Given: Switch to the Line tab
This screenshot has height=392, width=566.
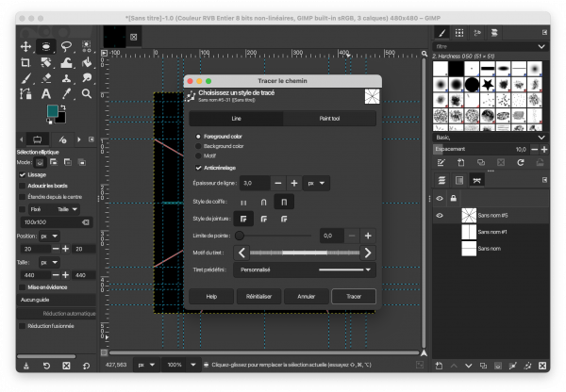Looking at the screenshot, I should pyautogui.click(x=236, y=119).
